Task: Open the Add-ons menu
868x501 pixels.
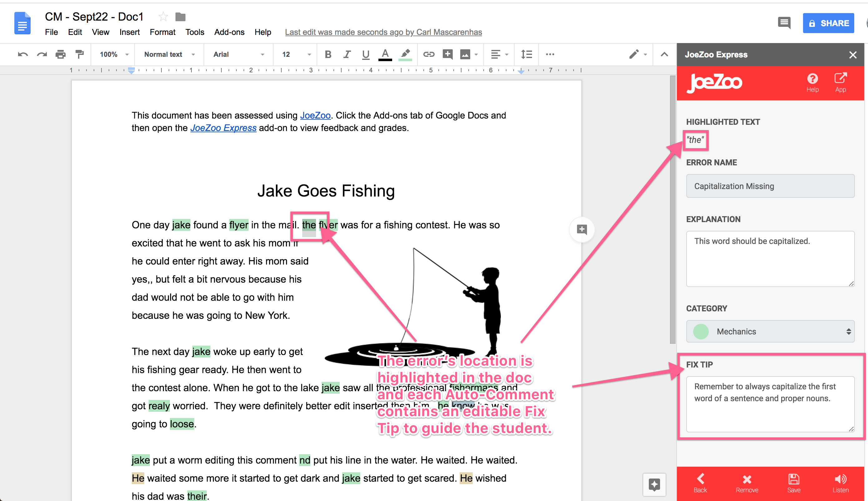Action: point(229,32)
